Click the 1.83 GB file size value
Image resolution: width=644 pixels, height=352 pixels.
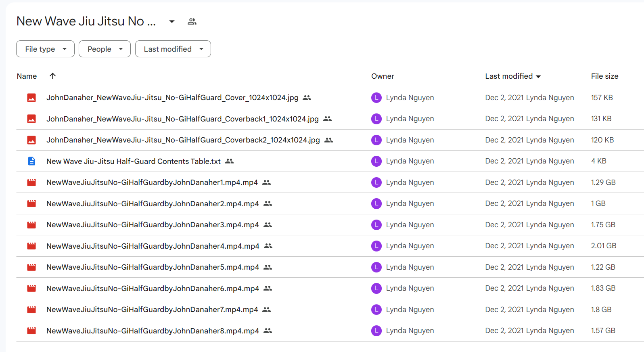[603, 288]
